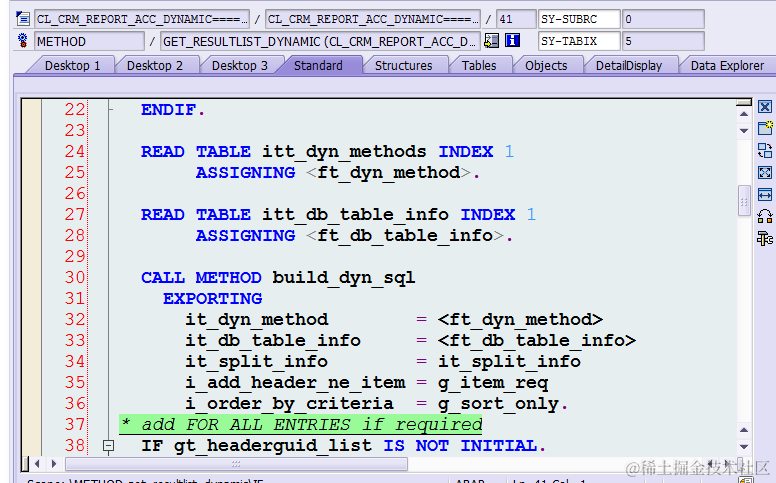Click the SY-TABIX variable name field
This screenshot has height=483, width=776.
579,42
